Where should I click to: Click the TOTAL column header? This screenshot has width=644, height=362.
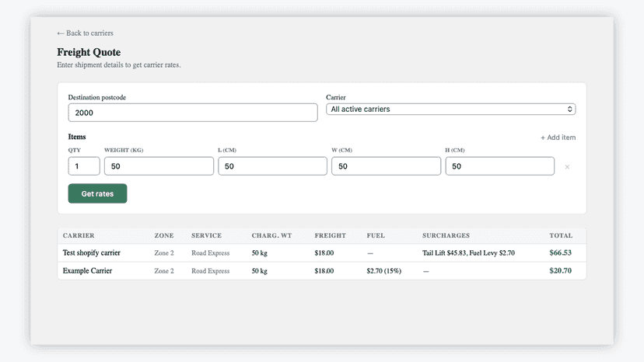561,235
